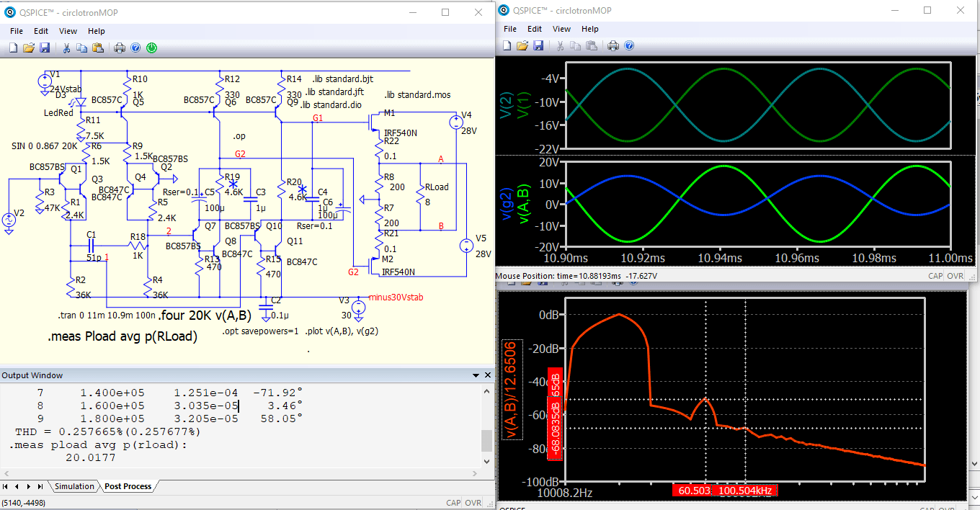Image resolution: width=980 pixels, height=510 pixels.
Task: Open File menu in waveform window
Action: tap(510, 29)
